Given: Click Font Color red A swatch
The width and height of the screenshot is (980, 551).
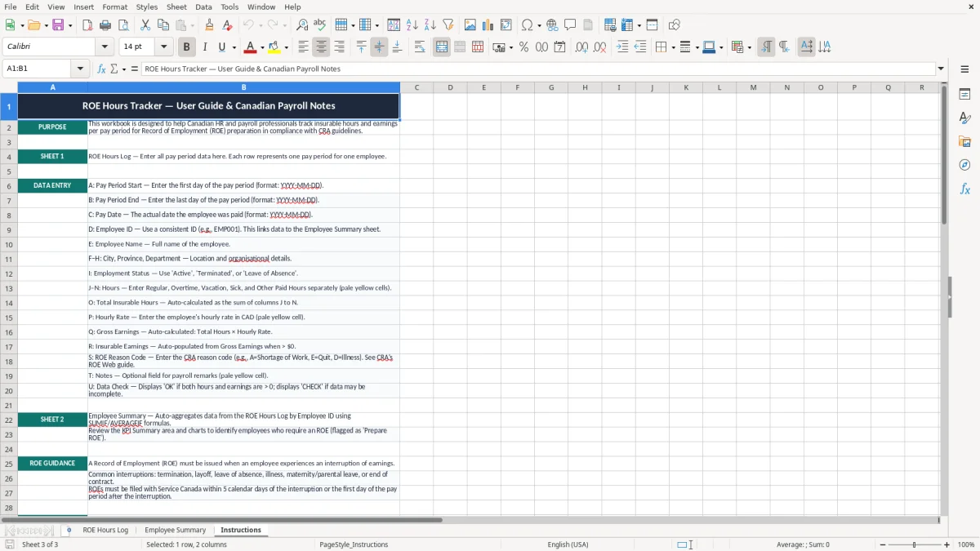Looking at the screenshot, I should coord(251,47).
